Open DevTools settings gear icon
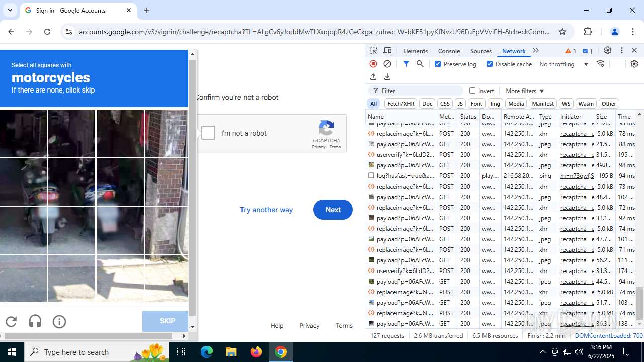 (x=608, y=51)
